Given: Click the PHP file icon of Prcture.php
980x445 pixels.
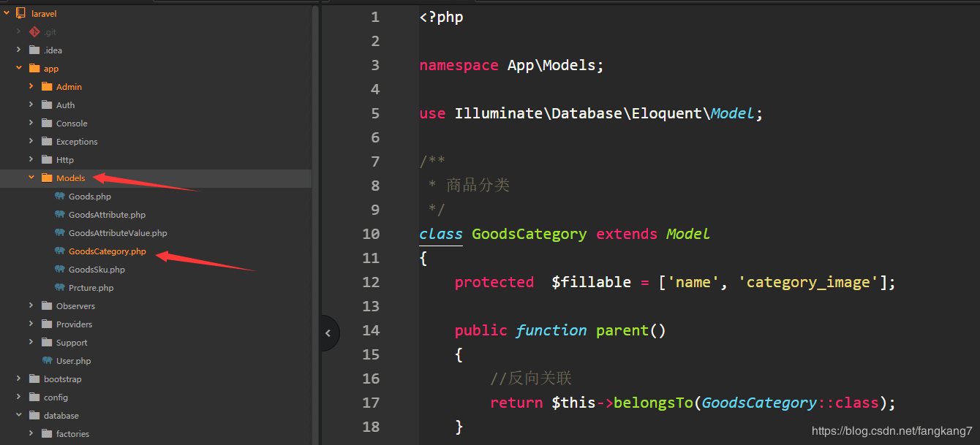Looking at the screenshot, I should [60, 287].
